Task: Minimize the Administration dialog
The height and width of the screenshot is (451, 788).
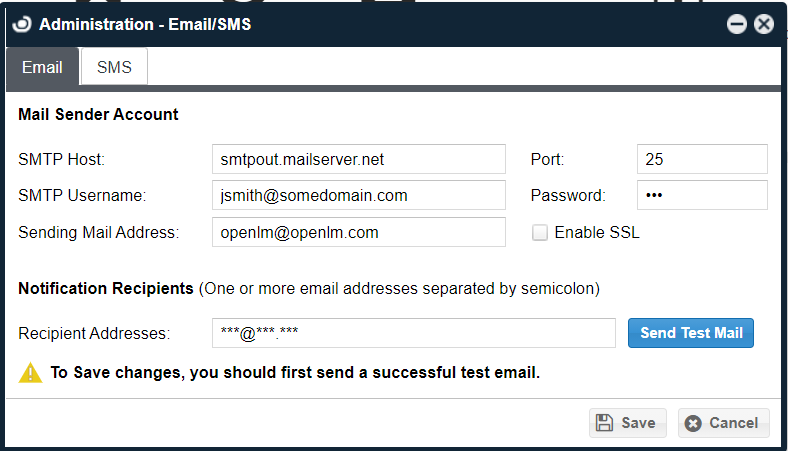Action: 737,24
